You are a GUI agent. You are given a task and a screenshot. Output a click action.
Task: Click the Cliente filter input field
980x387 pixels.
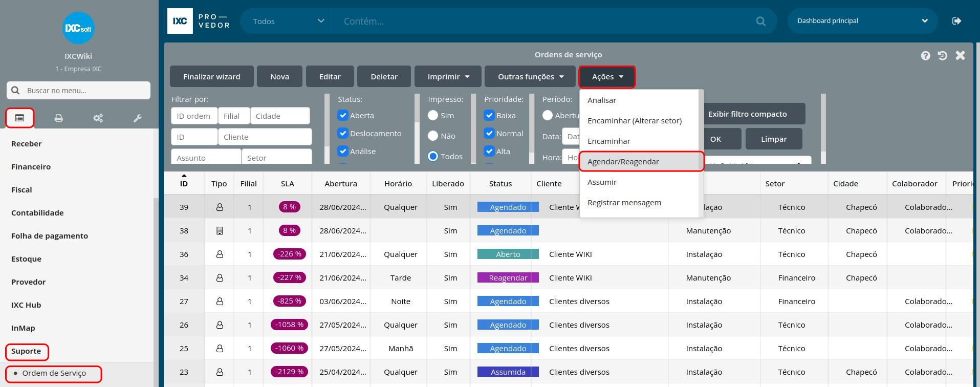pos(265,137)
